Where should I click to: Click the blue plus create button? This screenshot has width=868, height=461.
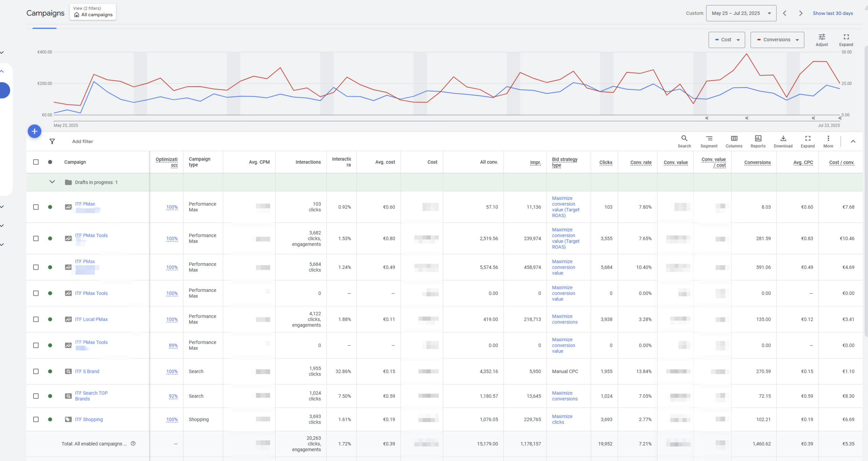35,131
